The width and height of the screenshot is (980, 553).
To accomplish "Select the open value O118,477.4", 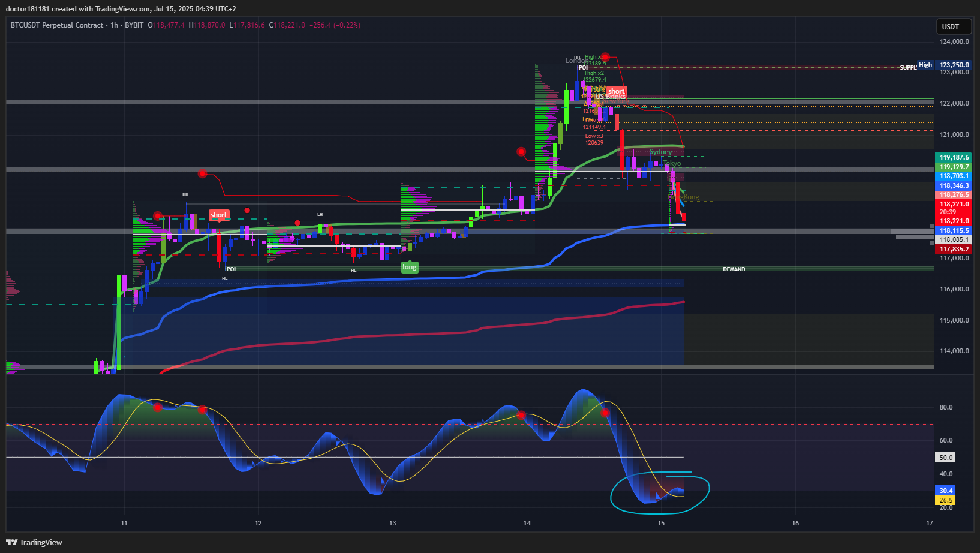I will [x=167, y=25].
